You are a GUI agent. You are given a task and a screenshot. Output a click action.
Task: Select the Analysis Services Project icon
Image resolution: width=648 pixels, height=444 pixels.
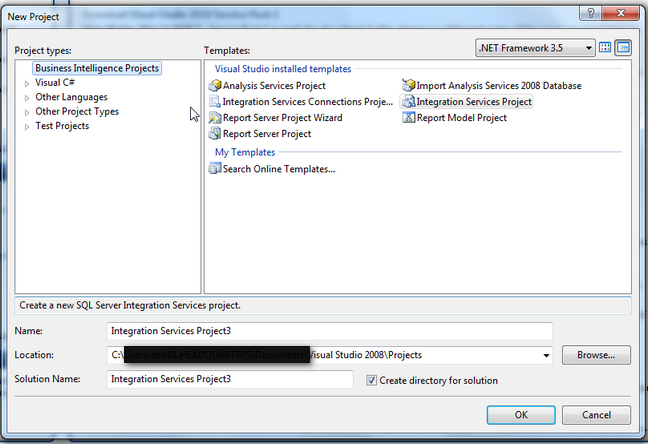(x=215, y=86)
